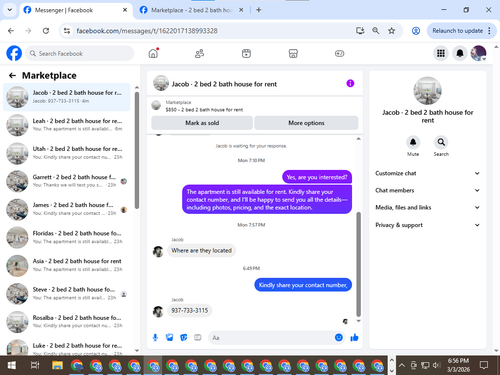Open Jacob's chat title in the header
Image resolution: width=500 pixels, height=375 pixels.
tap(224, 84)
